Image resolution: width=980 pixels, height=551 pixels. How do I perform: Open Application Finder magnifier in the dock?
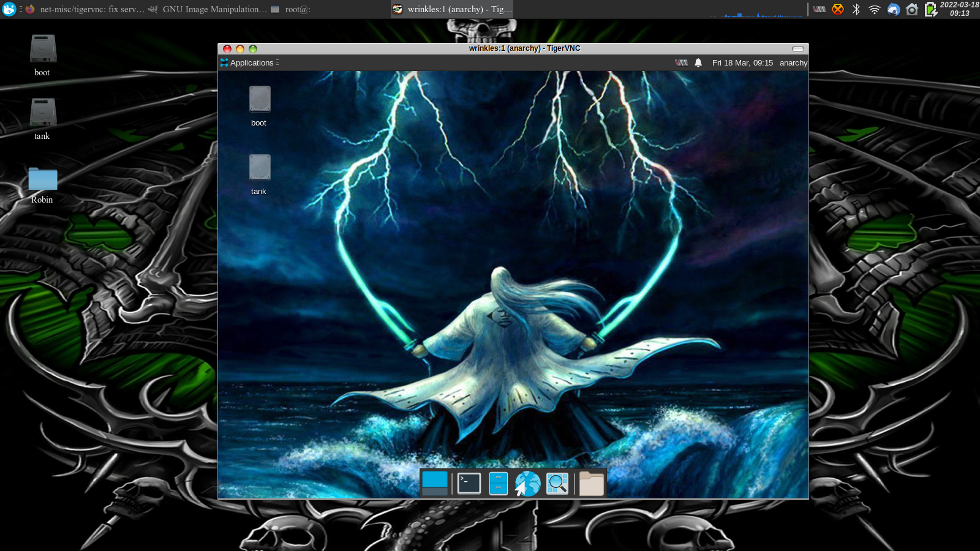tap(557, 483)
